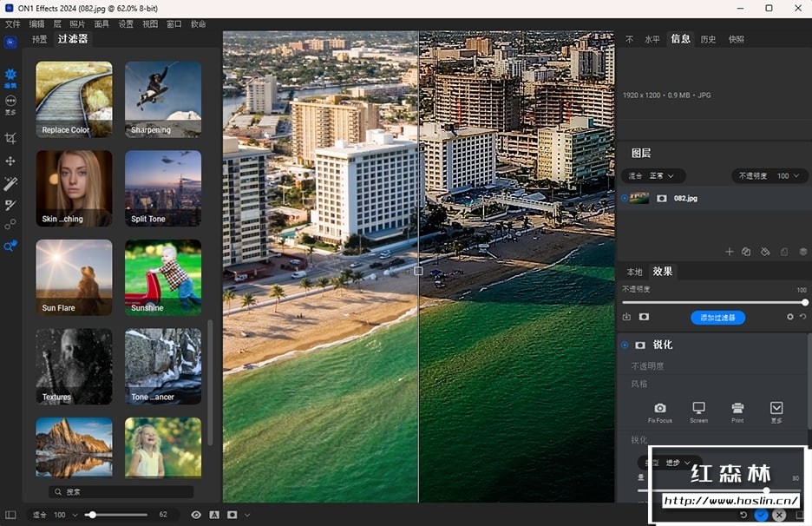812x526 pixels.
Task: Click the 添加过滤器 button
Action: click(x=717, y=318)
